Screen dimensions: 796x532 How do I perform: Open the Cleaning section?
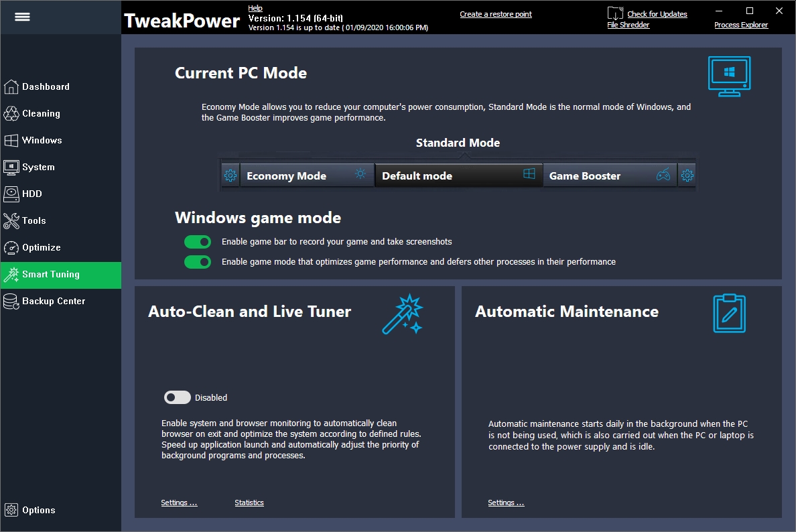tap(60, 114)
